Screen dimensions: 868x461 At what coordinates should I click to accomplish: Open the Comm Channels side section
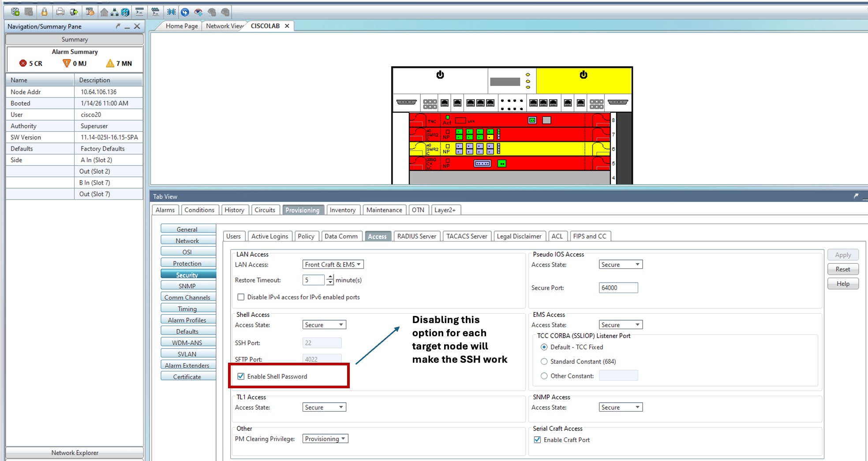[187, 297]
